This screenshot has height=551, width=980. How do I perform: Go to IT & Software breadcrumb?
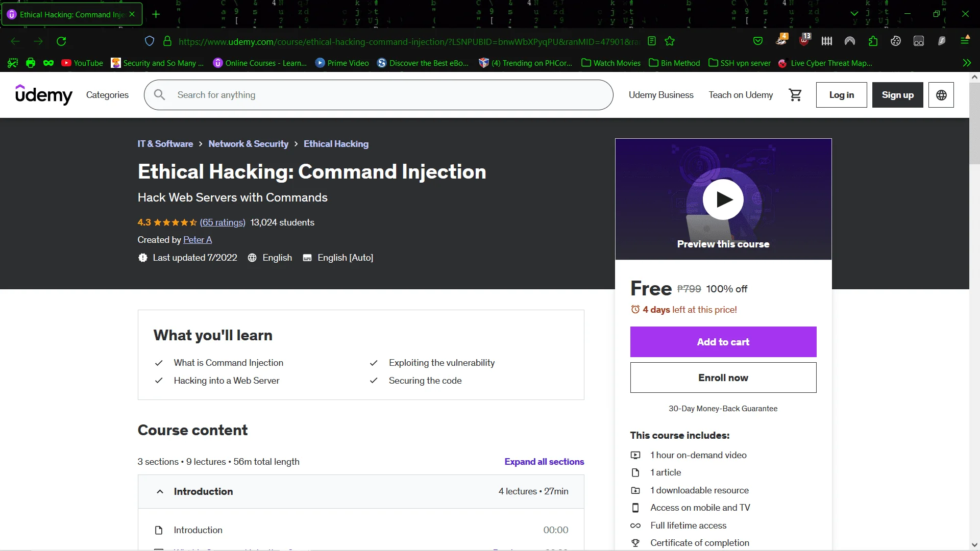[x=165, y=144]
